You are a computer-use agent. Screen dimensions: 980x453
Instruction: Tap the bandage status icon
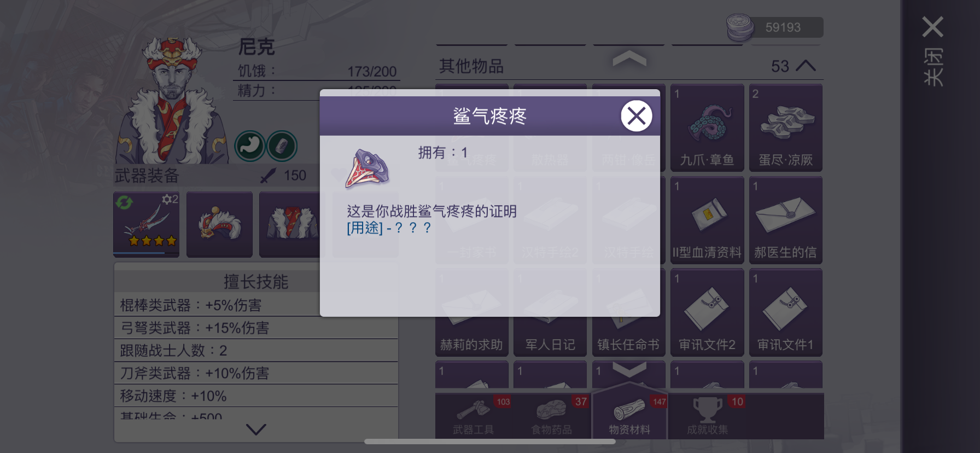[x=282, y=146]
